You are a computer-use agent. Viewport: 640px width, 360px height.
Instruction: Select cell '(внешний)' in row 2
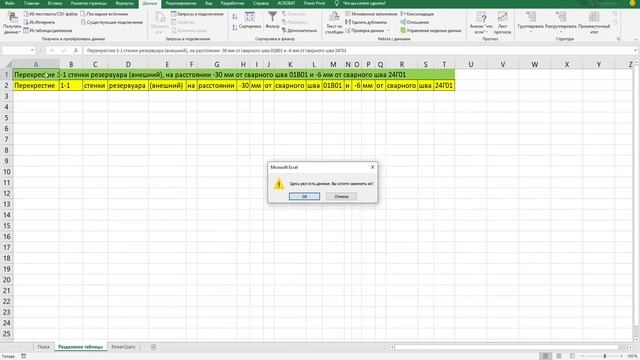click(x=167, y=85)
